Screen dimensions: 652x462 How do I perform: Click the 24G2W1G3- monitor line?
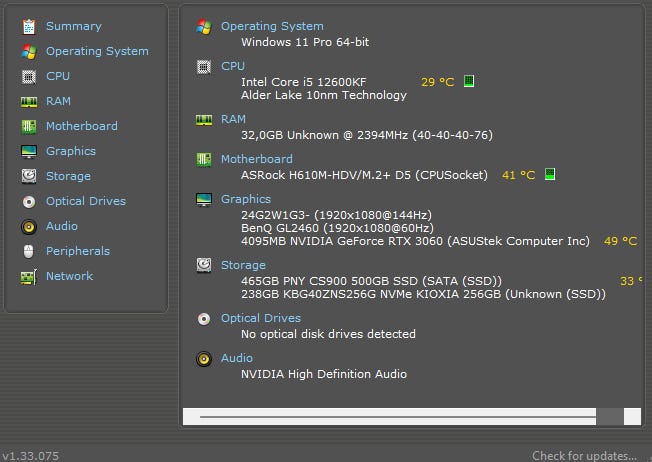click(336, 215)
